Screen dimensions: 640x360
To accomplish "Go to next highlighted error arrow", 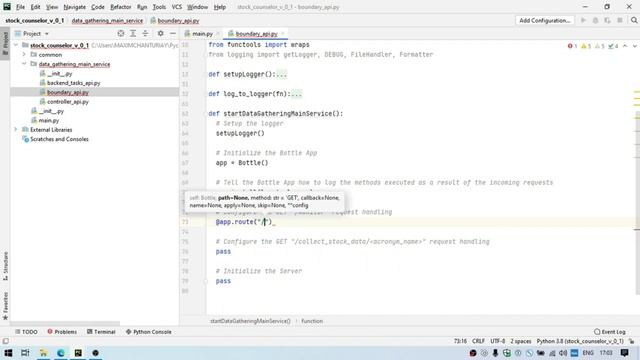I will tap(635, 46).
